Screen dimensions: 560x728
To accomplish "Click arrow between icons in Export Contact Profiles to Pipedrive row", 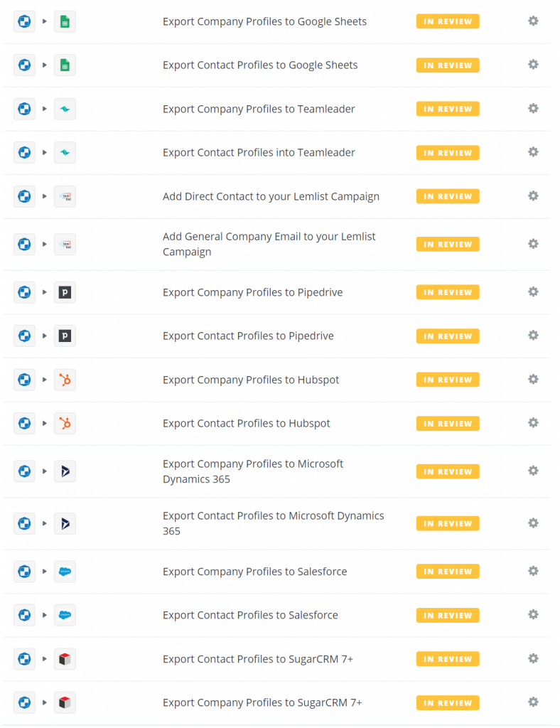I will pyautogui.click(x=44, y=336).
